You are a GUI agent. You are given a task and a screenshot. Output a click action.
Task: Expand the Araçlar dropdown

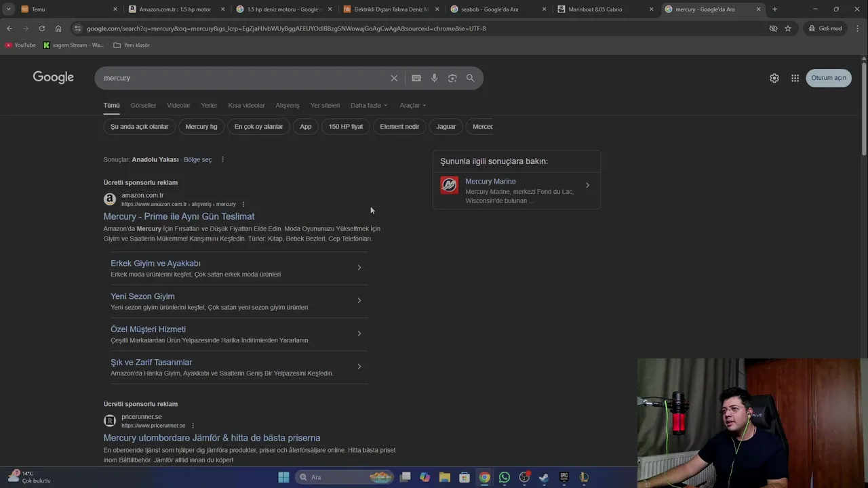(x=413, y=105)
